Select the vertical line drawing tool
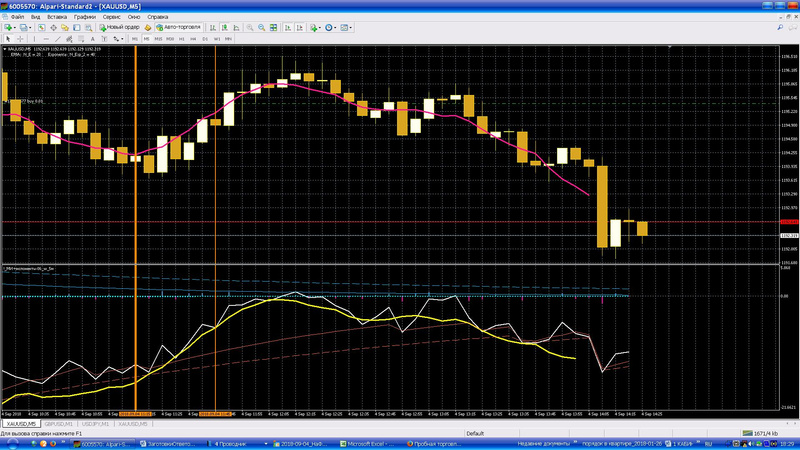The image size is (800, 450). click(x=34, y=38)
